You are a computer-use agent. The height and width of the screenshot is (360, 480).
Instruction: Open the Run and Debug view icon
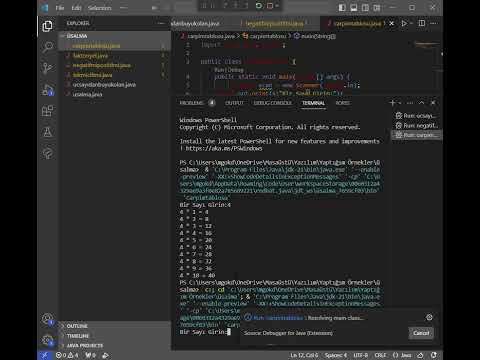[x=48, y=90]
